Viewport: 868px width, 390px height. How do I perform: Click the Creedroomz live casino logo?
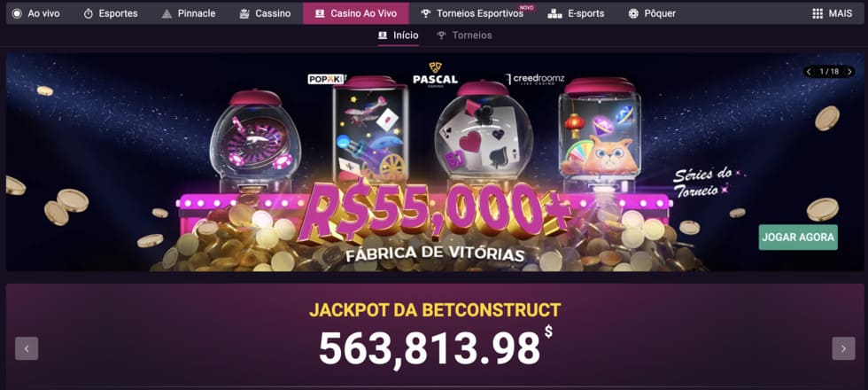tap(535, 79)
